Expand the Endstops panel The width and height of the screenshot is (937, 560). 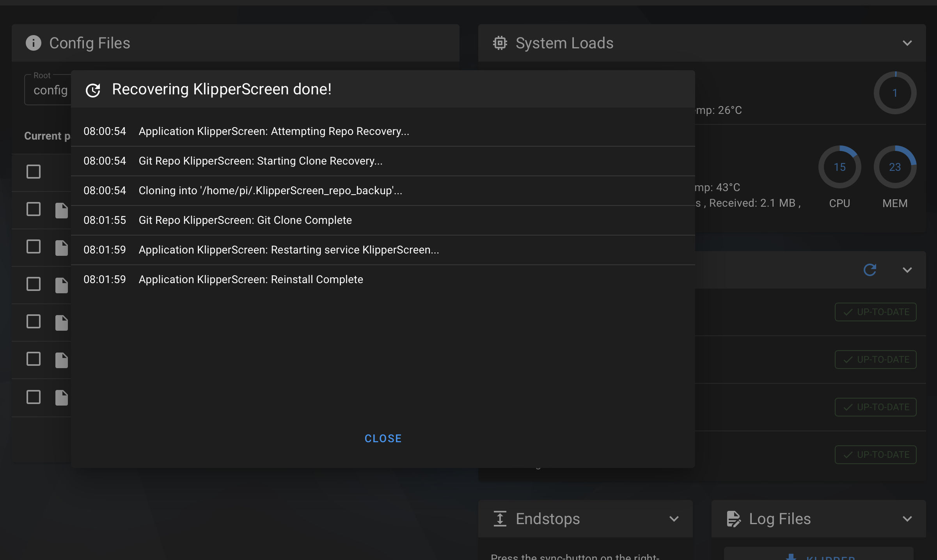(674, 519)
